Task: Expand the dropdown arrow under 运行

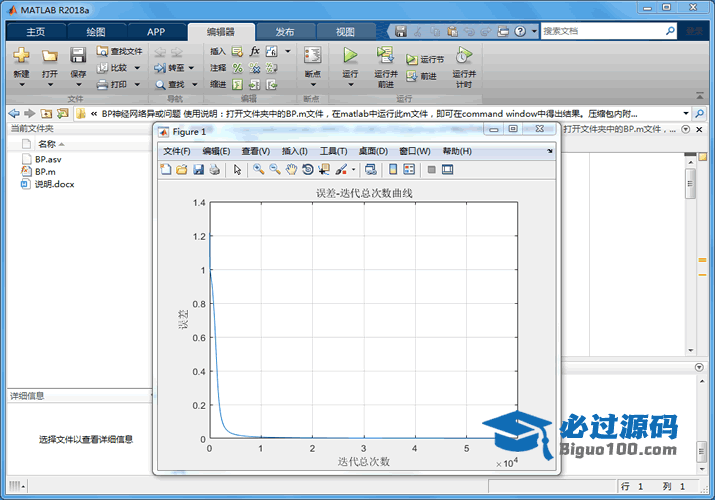Action: [x=351, y=85]
